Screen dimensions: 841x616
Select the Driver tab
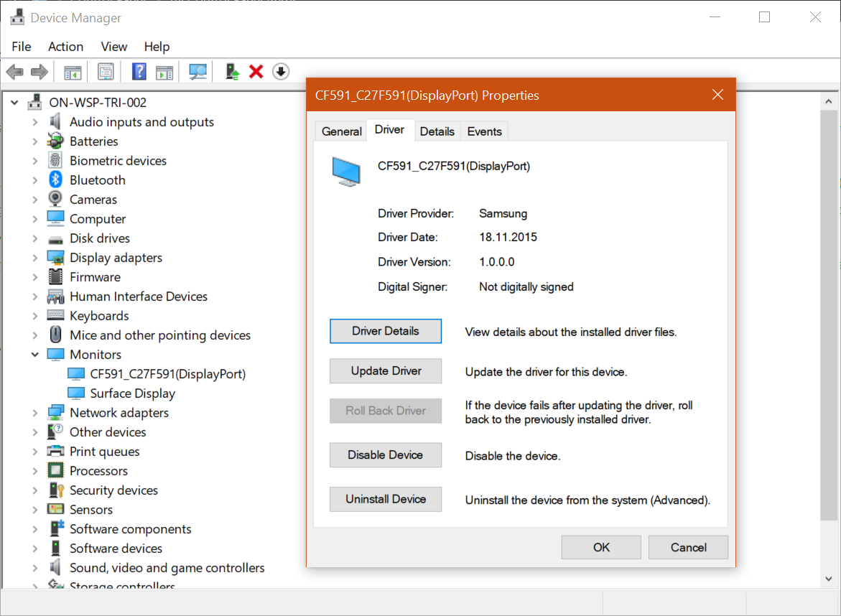pos(389,130)
